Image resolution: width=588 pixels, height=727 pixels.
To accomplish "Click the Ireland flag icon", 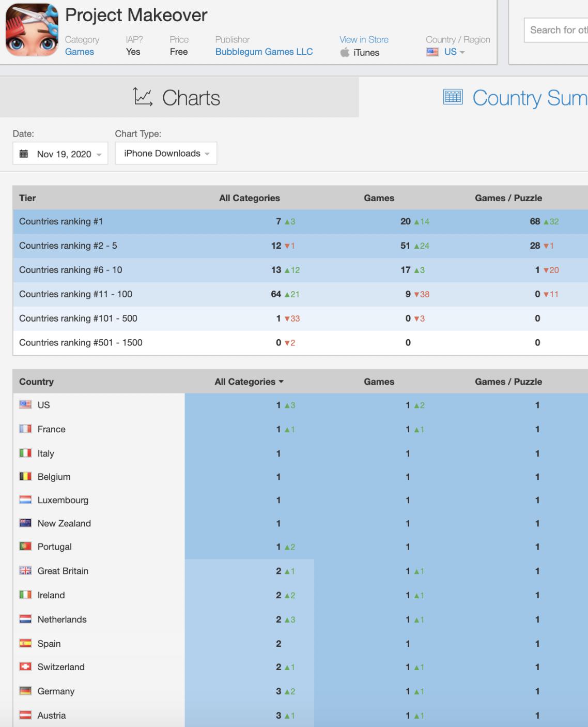I will click(x=25, y=595).
